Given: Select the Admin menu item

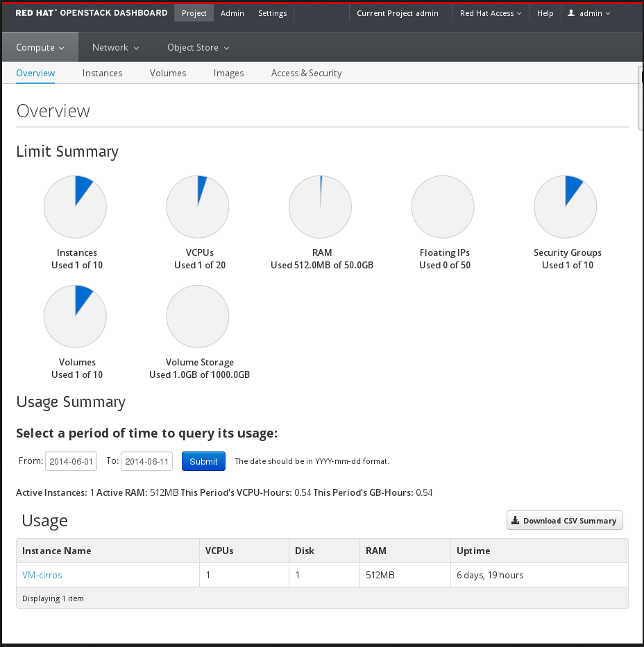Looking at the screenshot, I should pyautogui.click(x=232, y=13).
